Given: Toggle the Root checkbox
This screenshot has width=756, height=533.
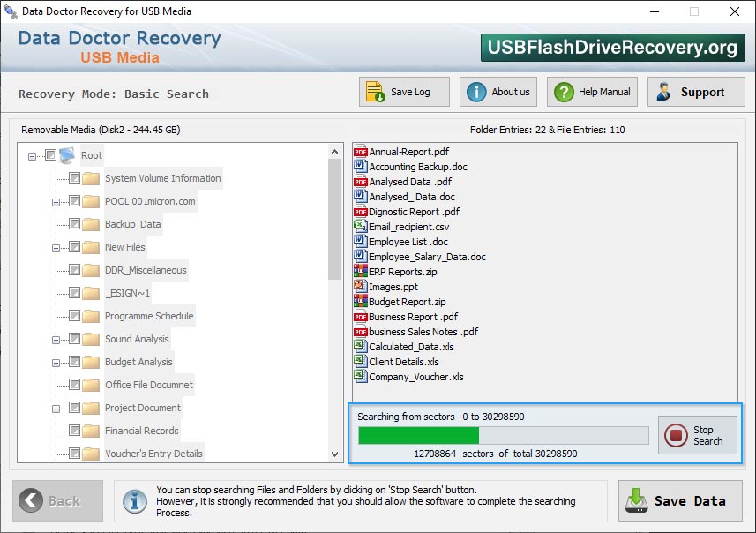Looking at the screenshot, I should [x=50, y=154].
